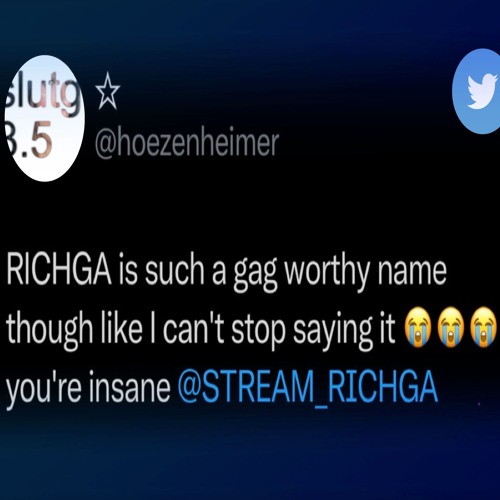Select the word "gag" in tweet
The height and width of the screenshot is (500, 500).
(x=255, y=274)
